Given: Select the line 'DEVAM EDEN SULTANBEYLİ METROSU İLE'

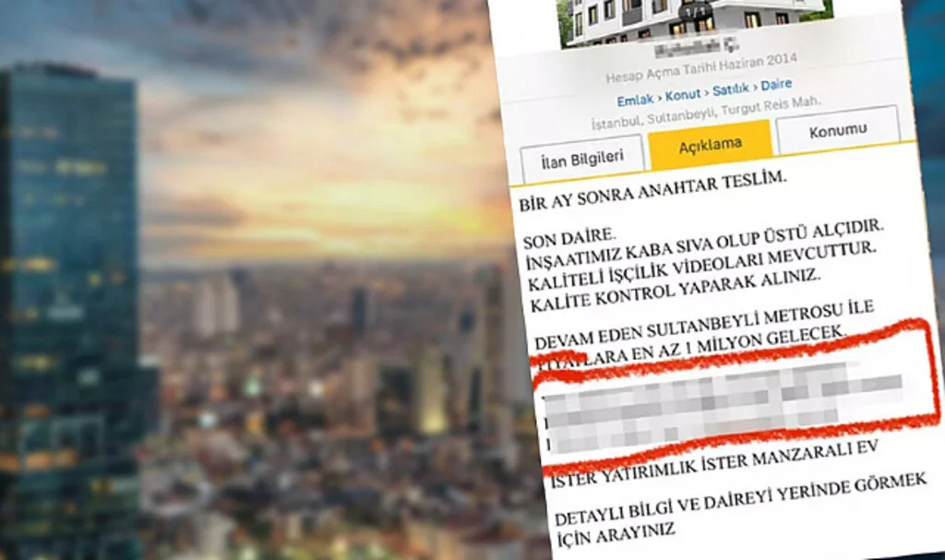Looking at the screenshot, I should (704, 326).
